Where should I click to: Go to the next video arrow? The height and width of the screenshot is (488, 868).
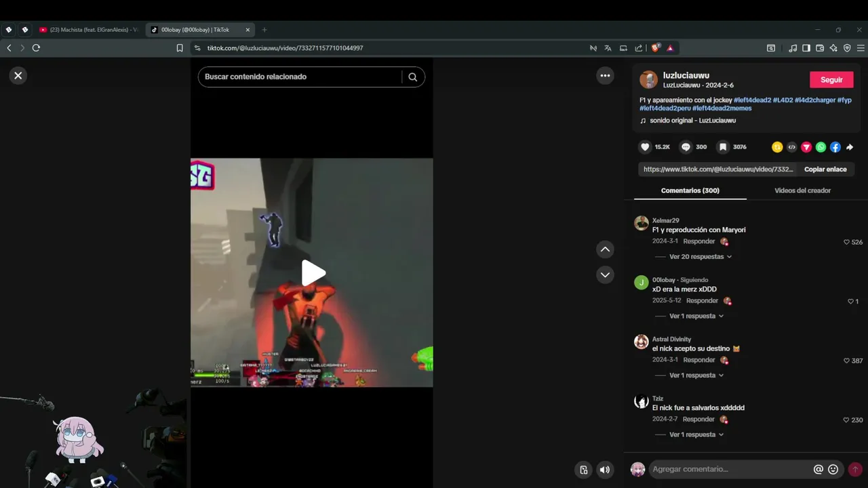(x=605, y=274)
